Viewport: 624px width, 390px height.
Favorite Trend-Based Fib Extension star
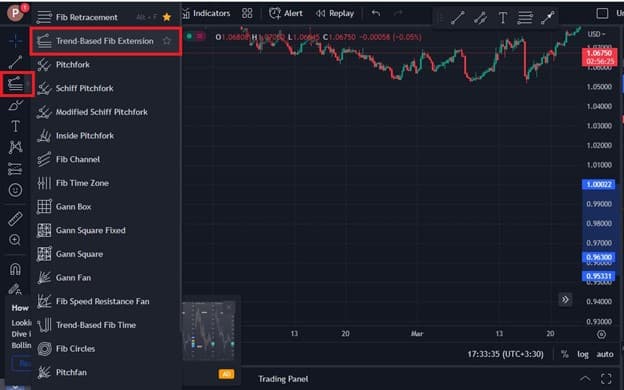pos(167,41)
